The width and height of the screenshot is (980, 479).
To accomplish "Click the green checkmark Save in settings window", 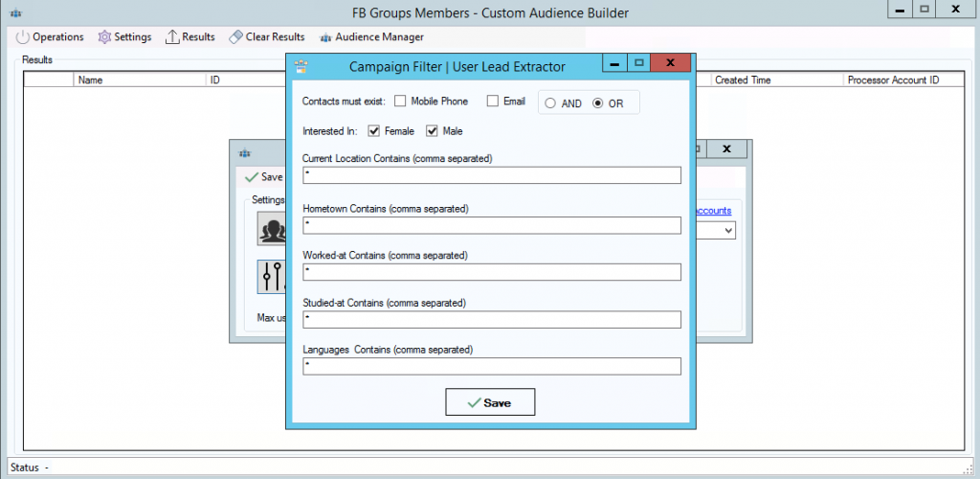I will click(x=264, y=177).
